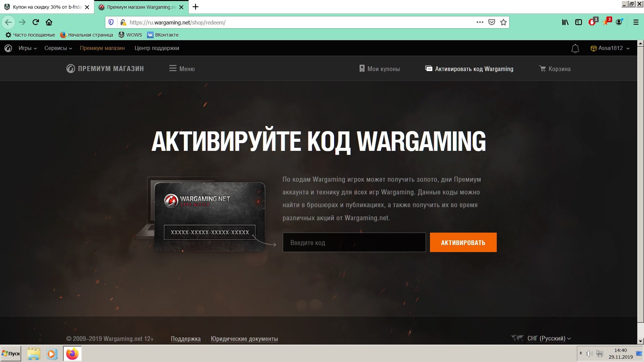Open the Firefox hamburger menu
The image size is (644, 362).
636,22
